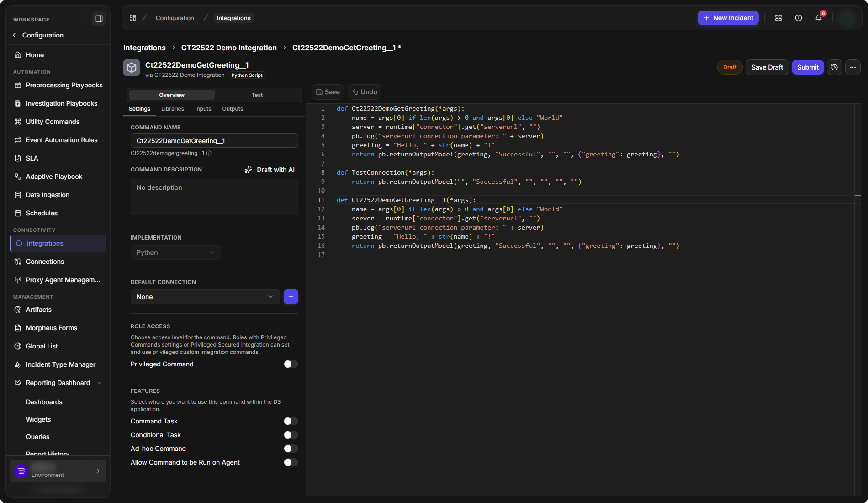Open the Implementation Python dropdown
This screenshot has width=868, height=503.
pyautogui.click(x=176, y=252)
